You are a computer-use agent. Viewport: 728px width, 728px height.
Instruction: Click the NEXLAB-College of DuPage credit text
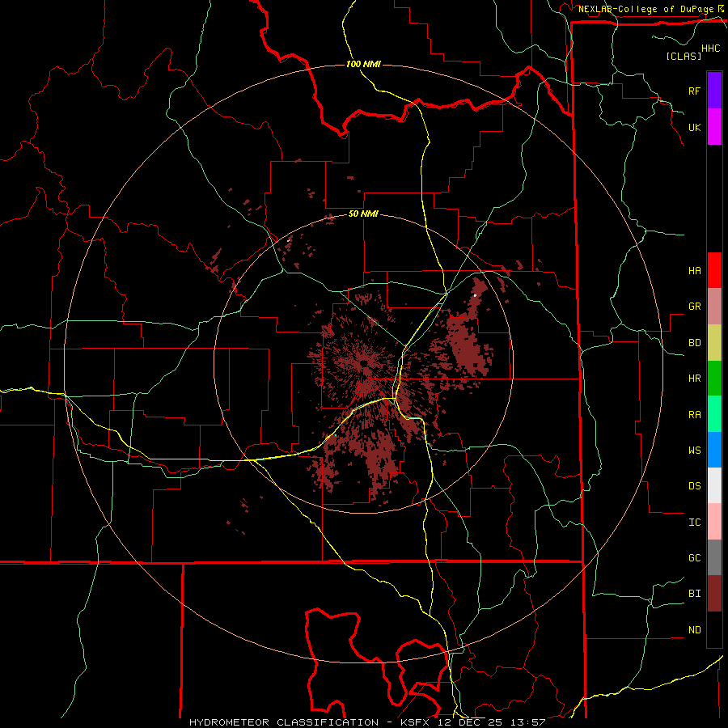pyautogui.click(x=645, y=9)
